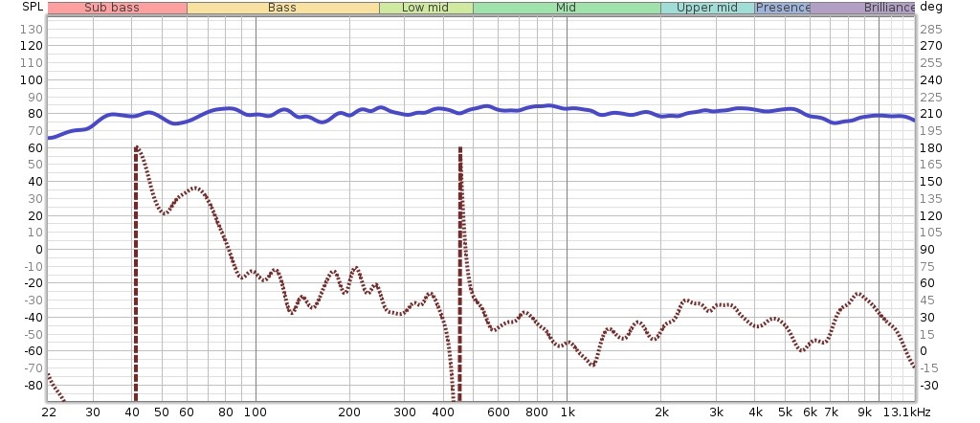This screenshot has height=423, width=980.
Task: Select the 45 value on deg axis
Action: pos(926,300)
